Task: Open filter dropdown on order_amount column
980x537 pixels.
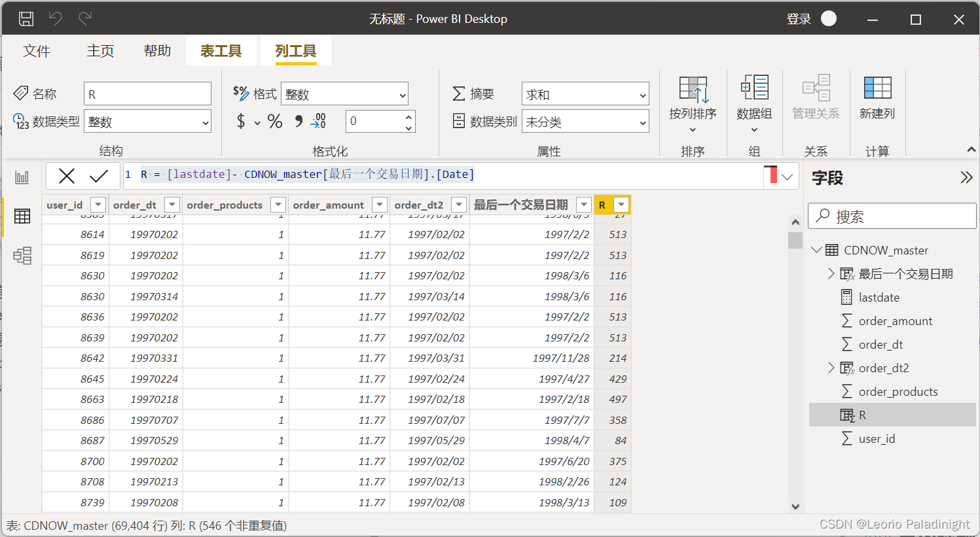Action: (x=380, y=205)
